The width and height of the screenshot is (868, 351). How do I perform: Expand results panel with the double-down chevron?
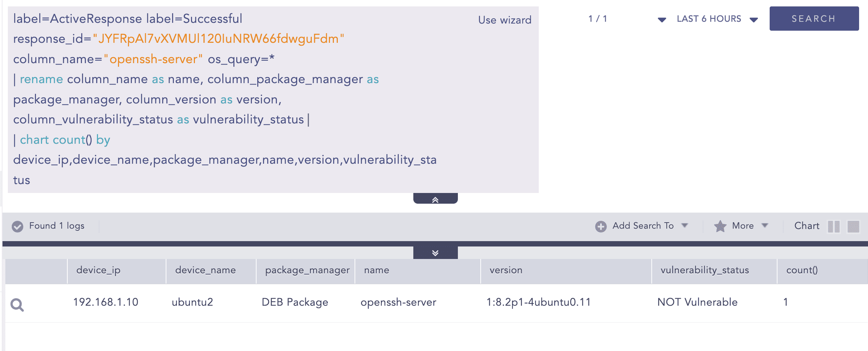click(x=435, y=253)
